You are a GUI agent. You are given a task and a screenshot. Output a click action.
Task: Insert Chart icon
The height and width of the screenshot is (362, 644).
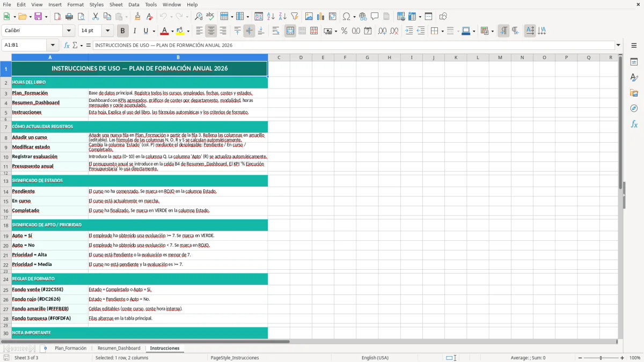tap(321, 17)
